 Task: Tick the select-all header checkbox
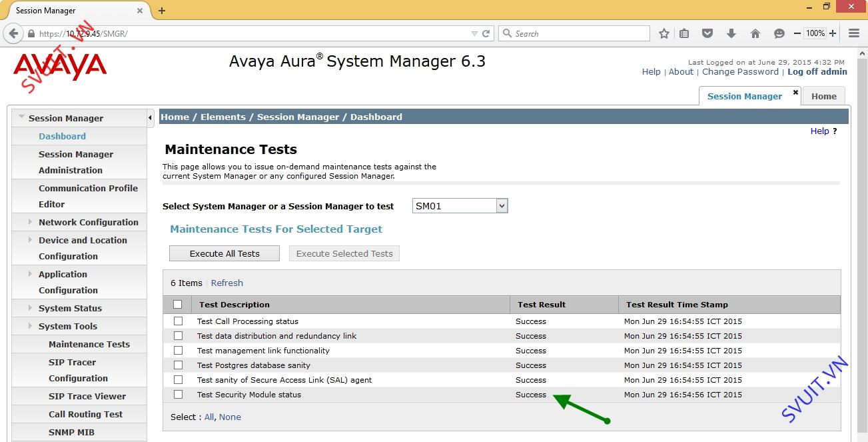177,305
